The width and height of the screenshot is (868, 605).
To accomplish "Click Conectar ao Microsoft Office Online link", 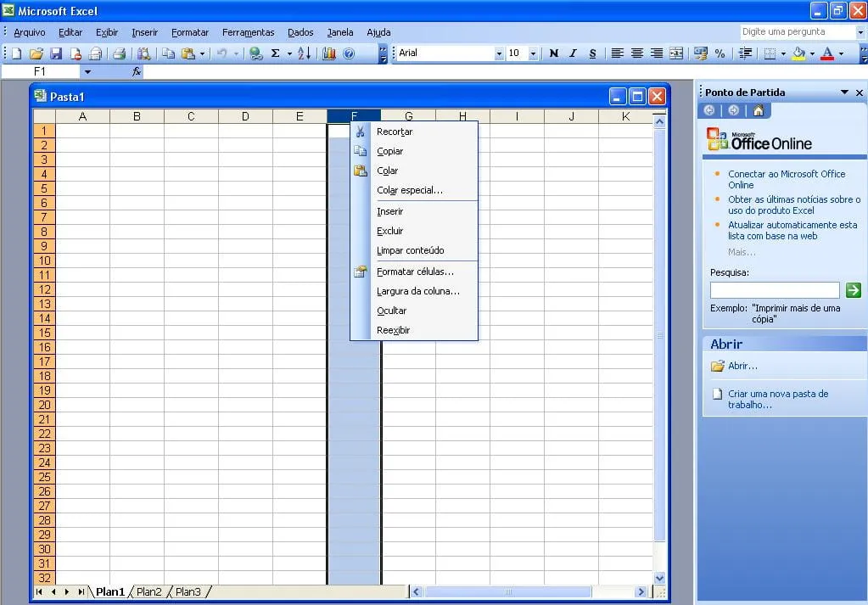I will 787,179.
